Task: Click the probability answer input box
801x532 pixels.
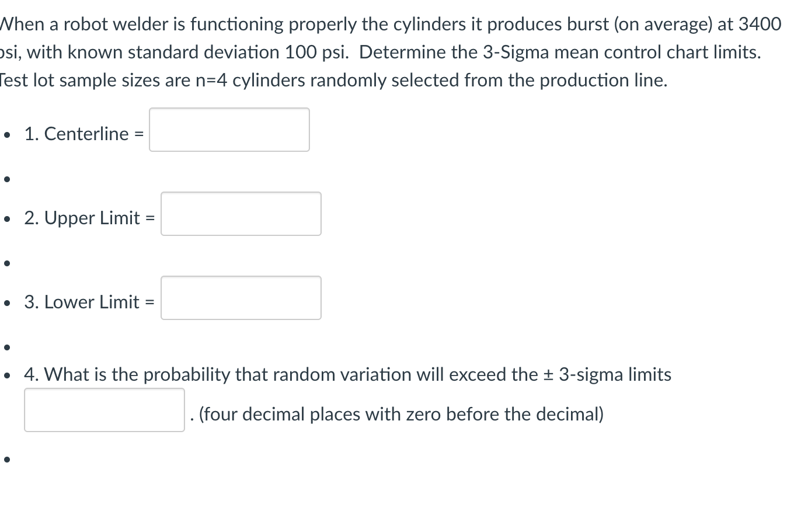Action: (x=105, y=410)
